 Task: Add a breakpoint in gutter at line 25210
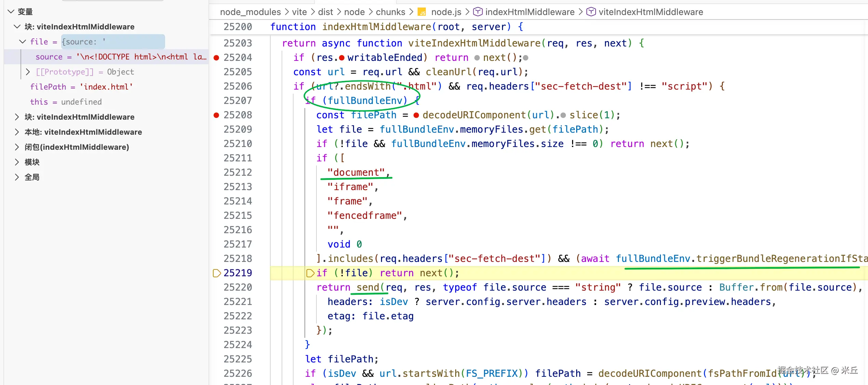click(216, 144)
